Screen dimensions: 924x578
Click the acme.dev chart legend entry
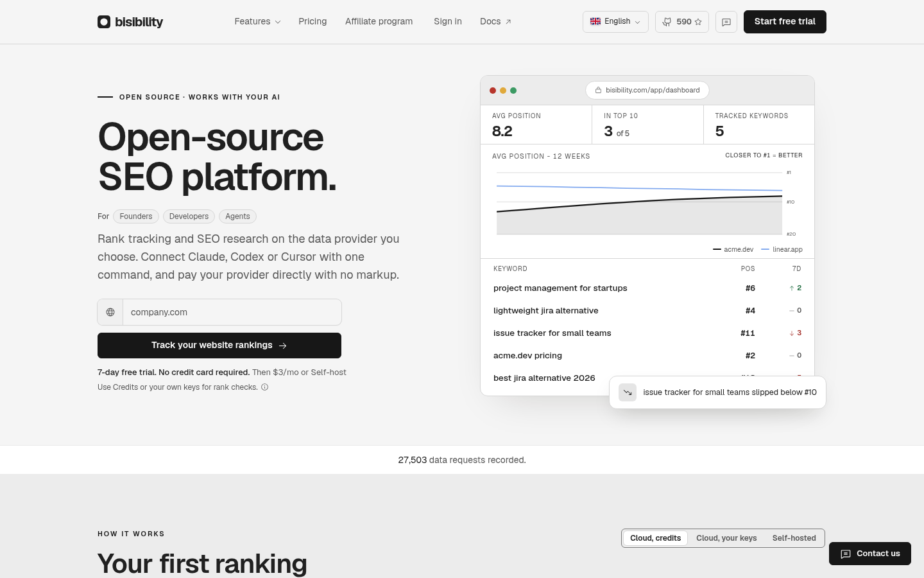733,249
